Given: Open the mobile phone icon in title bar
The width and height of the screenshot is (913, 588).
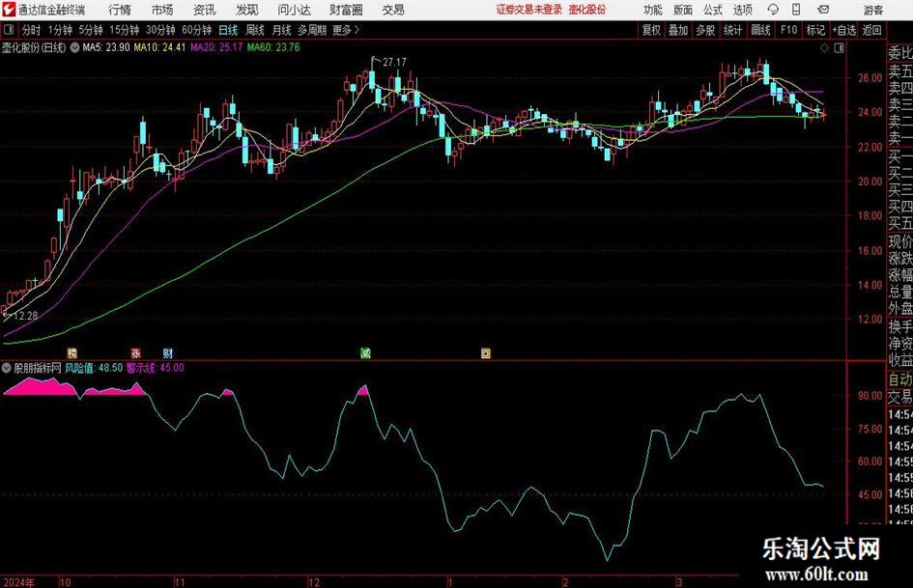Looking at the screenshot, I should (x=796, y=10).
